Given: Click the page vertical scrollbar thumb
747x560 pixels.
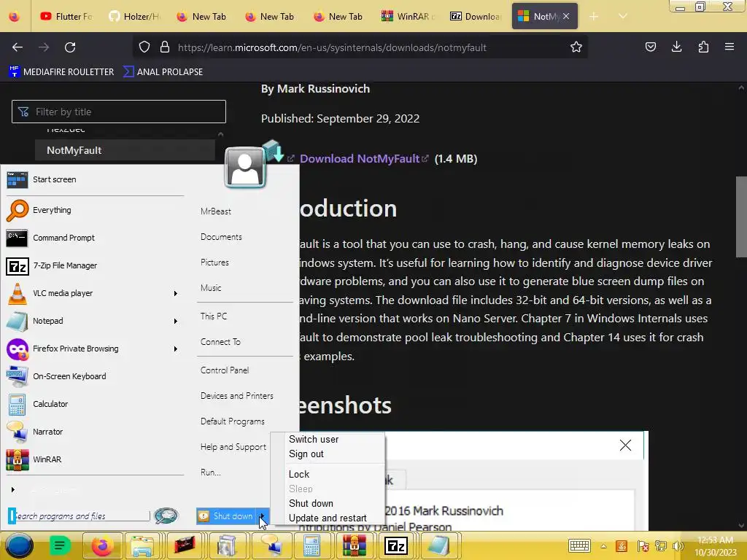Looking at the screenshot, I should (x=741, y=217).
